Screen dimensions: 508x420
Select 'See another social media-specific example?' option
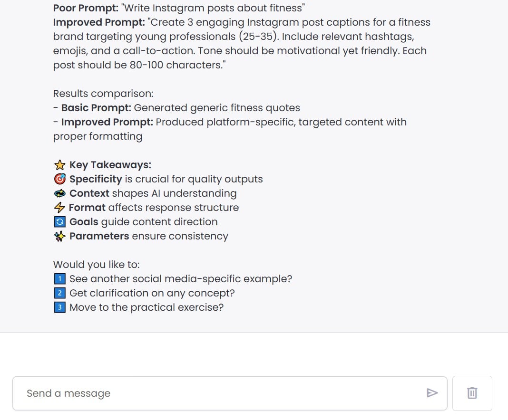(x=181, y=279)
